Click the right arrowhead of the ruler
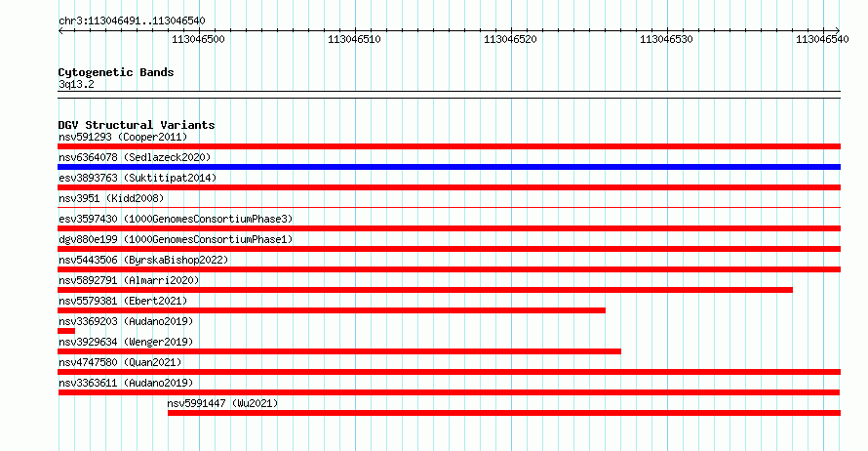The width and height of the screenshot is (868, 451). pyautogui.click(x=838, y=31)
